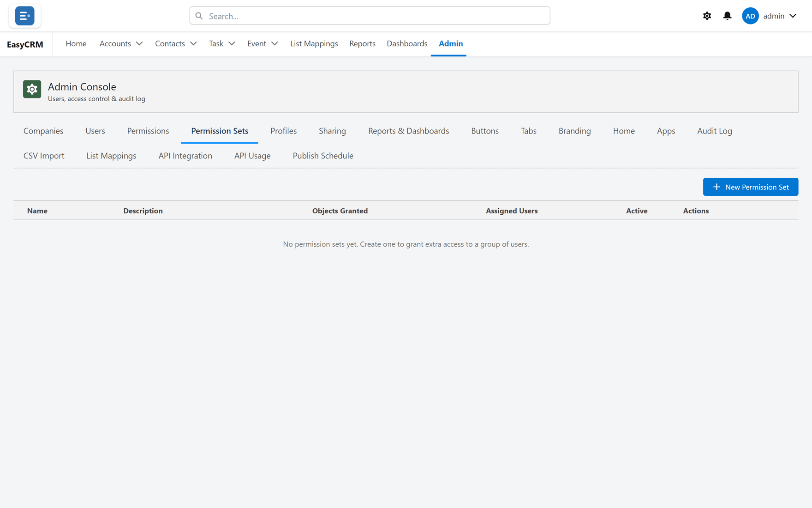Viewport: 812px width, 508px height.
Task: Open the Home admin console tab
Action: (x=624, y=131)
